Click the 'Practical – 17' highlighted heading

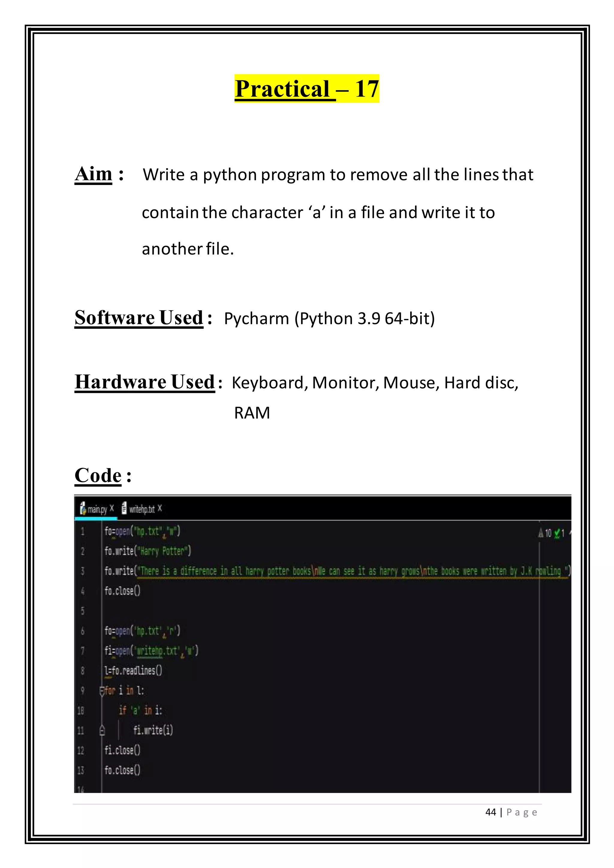click(307, 89)
